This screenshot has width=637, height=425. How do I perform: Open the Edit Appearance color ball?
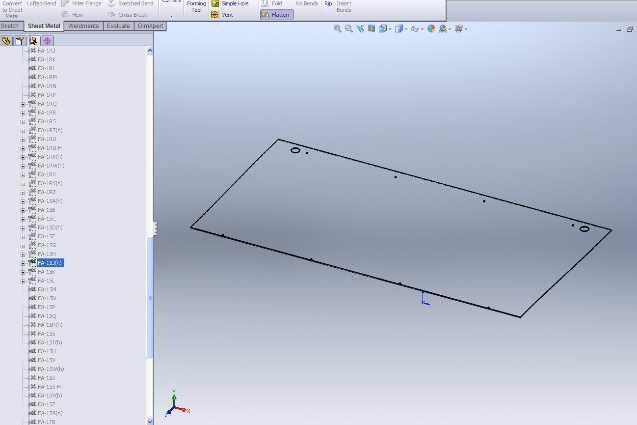point(431,29)
